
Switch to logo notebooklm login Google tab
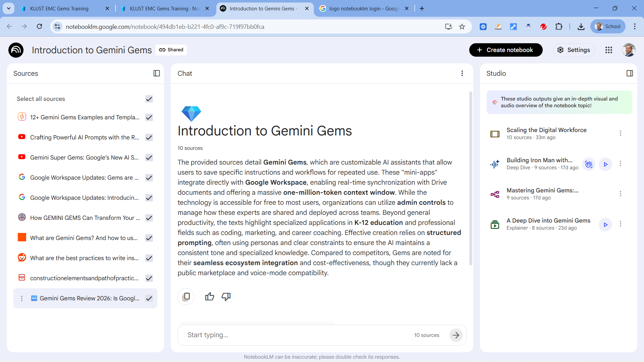coord(364,8)
